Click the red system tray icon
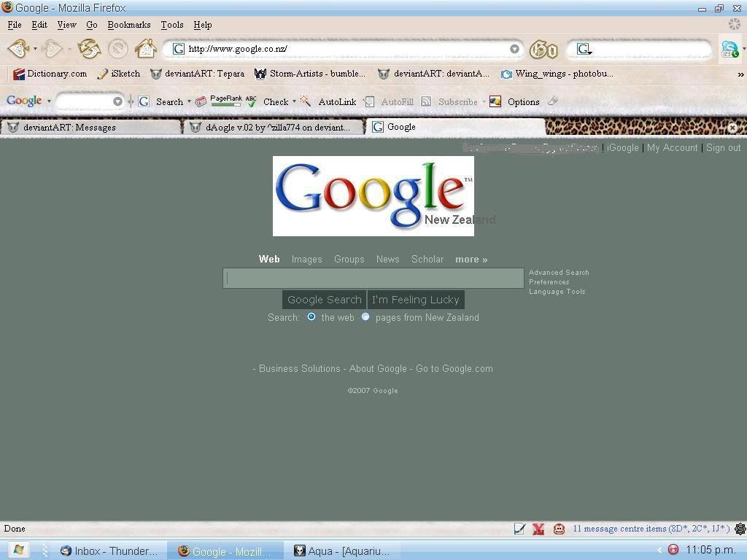This screenshot has height=560, width=747. click(x=673, y=550)
